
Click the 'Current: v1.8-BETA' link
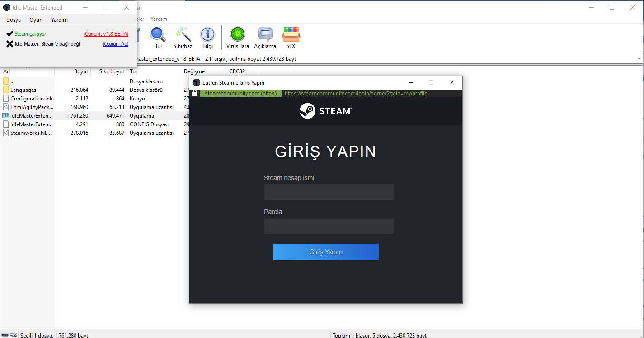pos(106,34)
